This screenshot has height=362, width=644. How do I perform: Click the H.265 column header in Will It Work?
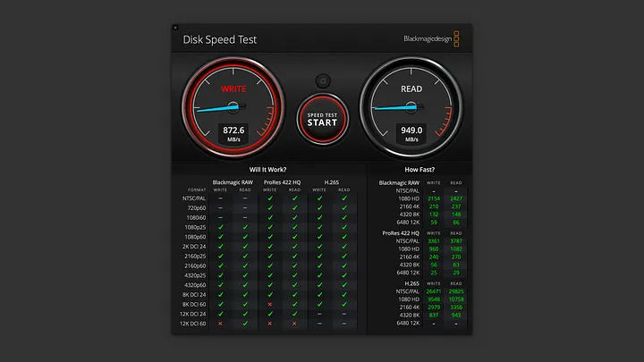(332, 182)
